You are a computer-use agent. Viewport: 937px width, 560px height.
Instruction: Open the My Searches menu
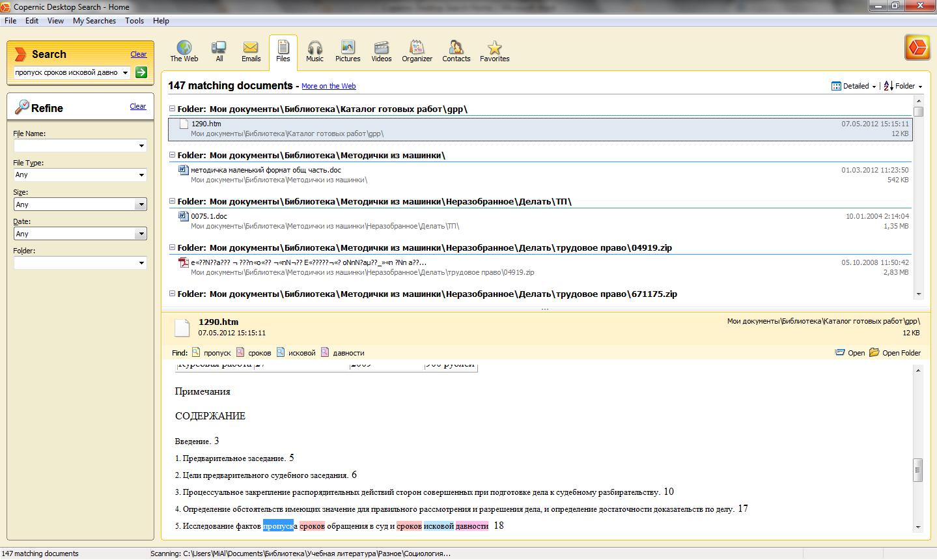(x=94, y=21)
